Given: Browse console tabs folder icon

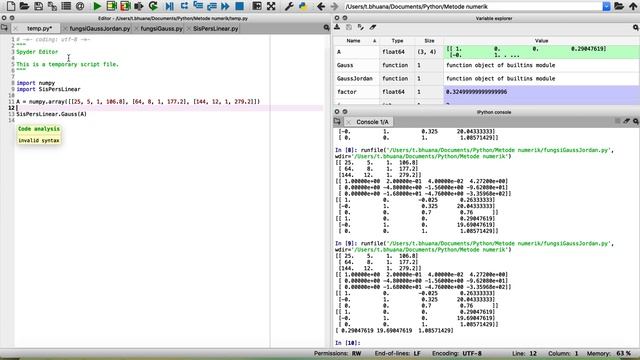Looking at the screenshot, I should point(337,122).
